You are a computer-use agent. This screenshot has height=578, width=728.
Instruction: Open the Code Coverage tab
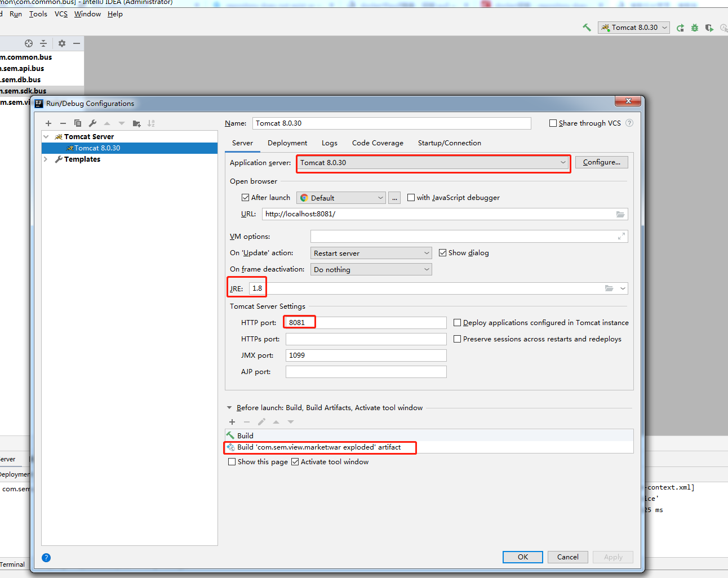[378, 143]
